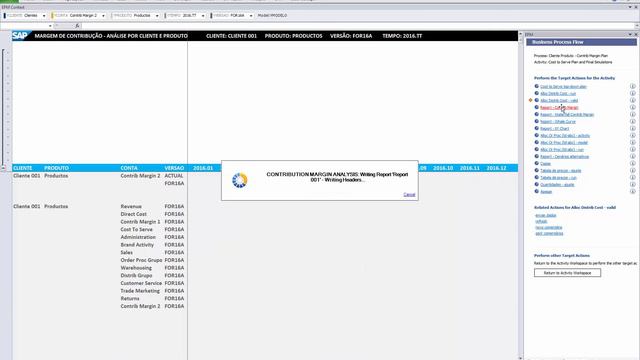
Task: Click the worksheet scrollbar down arrow
Action: (520, 358)
